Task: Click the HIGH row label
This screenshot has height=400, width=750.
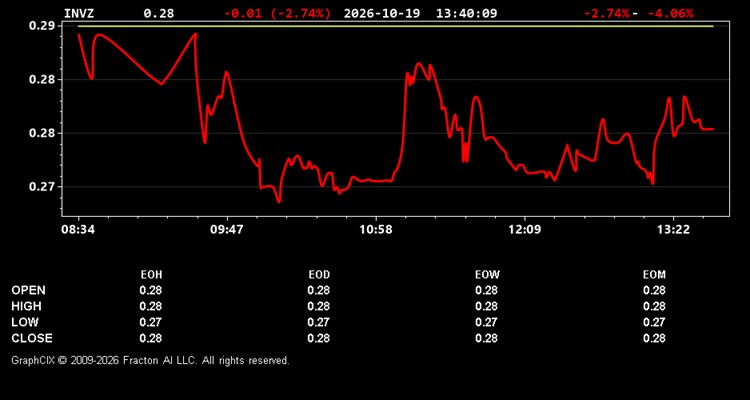Action: coord(26,306)
